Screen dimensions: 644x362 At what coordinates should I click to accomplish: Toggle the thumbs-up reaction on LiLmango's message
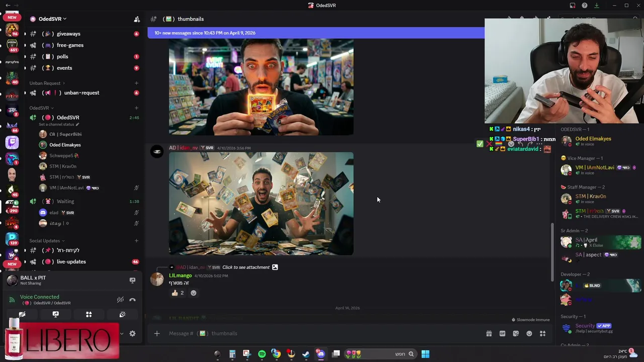pos(178,293)
